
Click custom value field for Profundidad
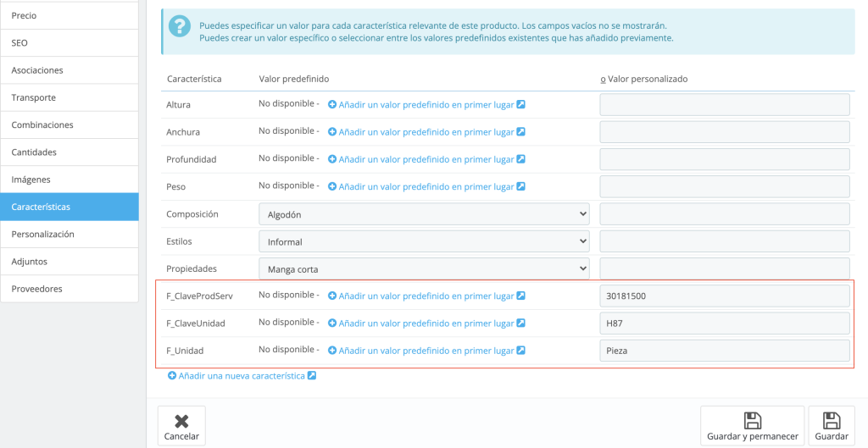(725, 159)
